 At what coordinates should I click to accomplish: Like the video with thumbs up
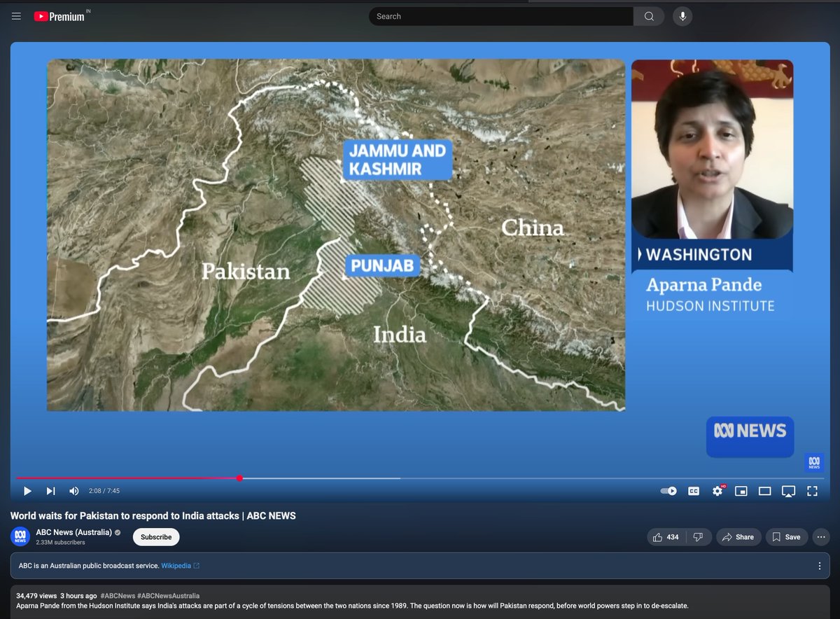coord(666,537)
